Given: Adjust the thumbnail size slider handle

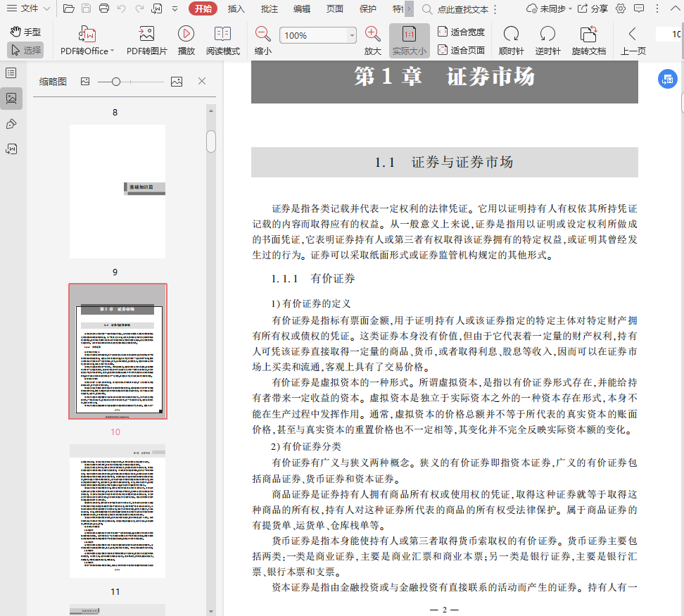Looking at the screenshot, I should tap(116, 82).
